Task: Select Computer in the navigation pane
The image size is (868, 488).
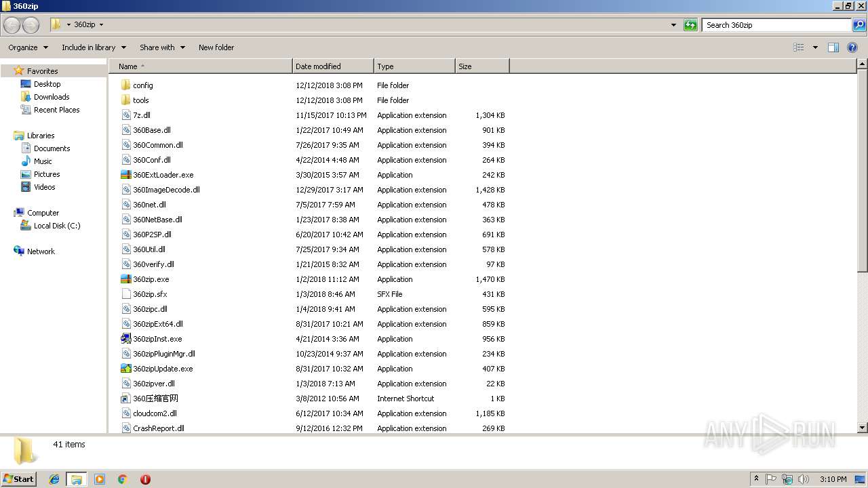Action: [43, 213]
